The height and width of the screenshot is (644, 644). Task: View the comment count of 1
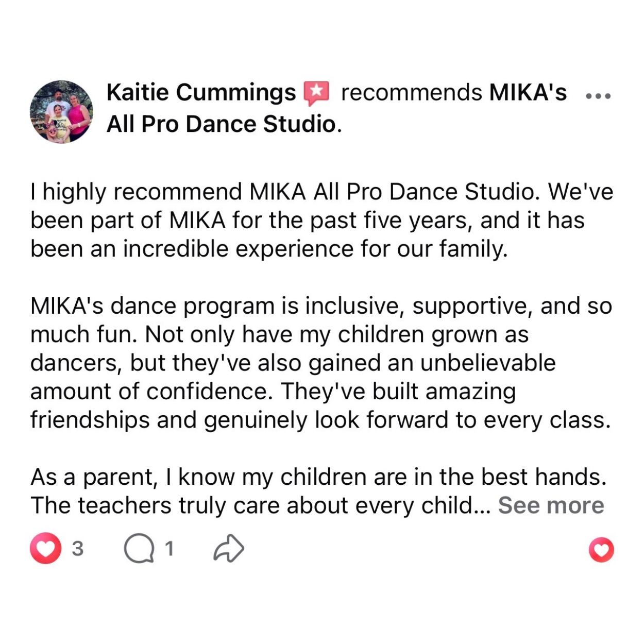click(169, 549)
